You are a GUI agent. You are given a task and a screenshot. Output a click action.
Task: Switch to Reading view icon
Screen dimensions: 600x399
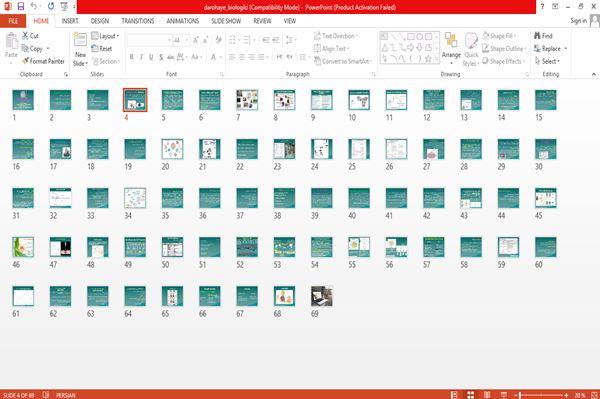click(x=487, y=395)
